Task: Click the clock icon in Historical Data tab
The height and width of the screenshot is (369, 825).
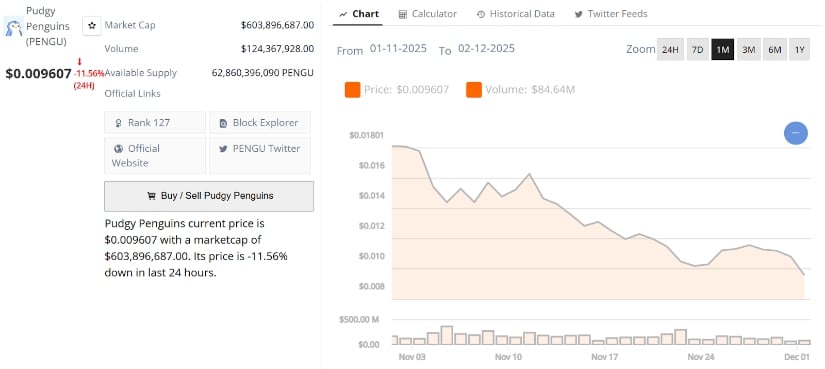Action: pos(481,14)
